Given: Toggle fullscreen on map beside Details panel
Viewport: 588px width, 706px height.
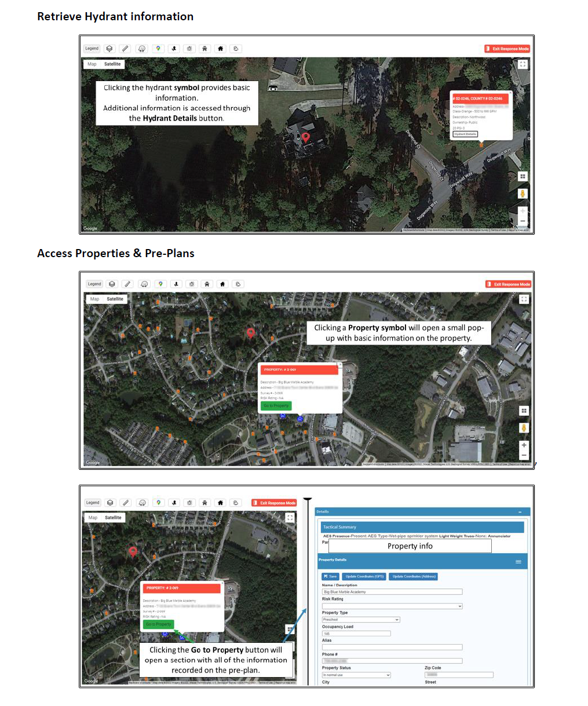Looking at the screenshot, I should [x=290, y=518].
